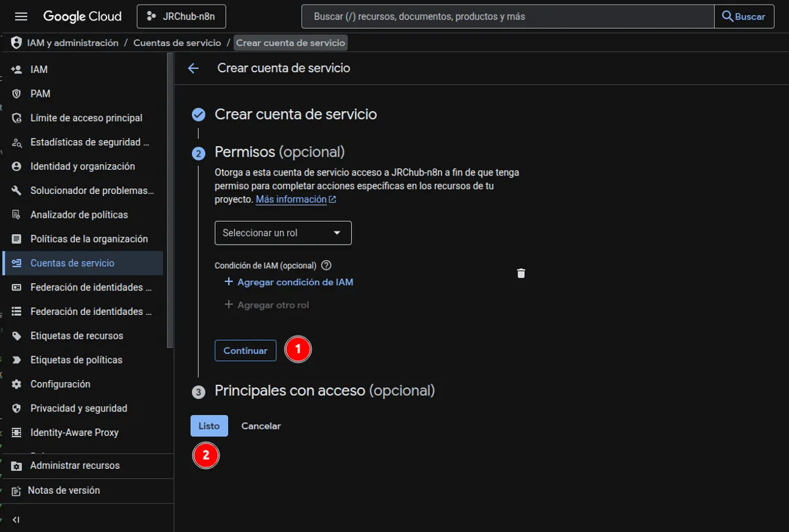Click the Estadísticas de seguridad icon
This screenshot has height=532, width=789.
point(17,143)
